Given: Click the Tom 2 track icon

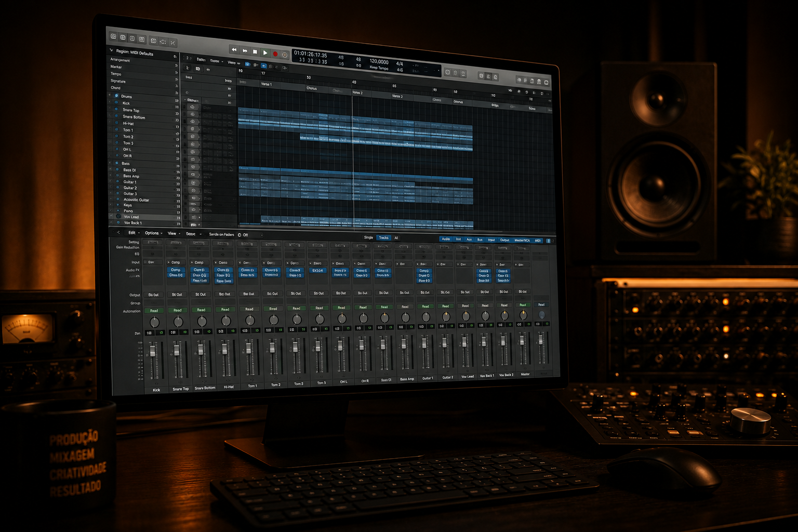Looking at the screenshot, I should tap(116, 136).
